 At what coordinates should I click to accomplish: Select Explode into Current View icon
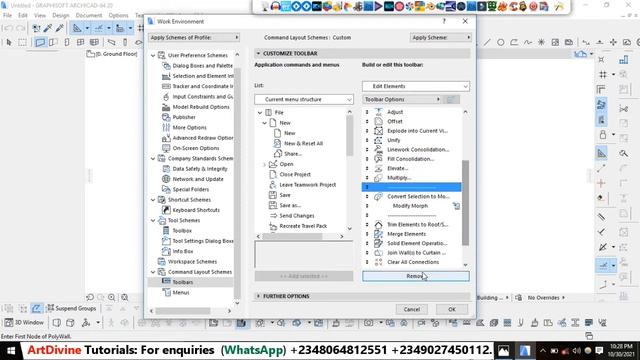[x=378, y=131]
